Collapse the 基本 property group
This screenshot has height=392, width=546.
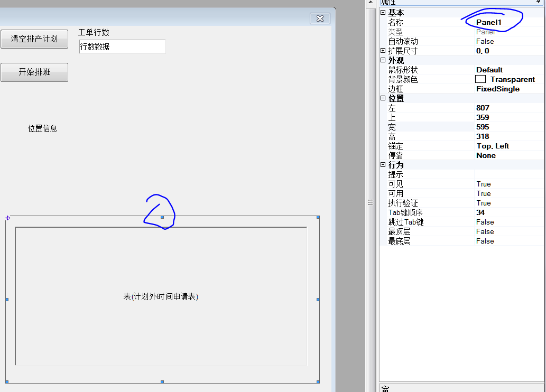[x=383, y=13]
